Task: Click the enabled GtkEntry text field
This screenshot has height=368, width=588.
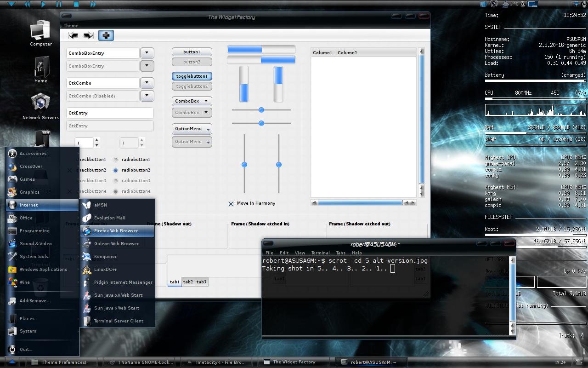Action: 110,113
